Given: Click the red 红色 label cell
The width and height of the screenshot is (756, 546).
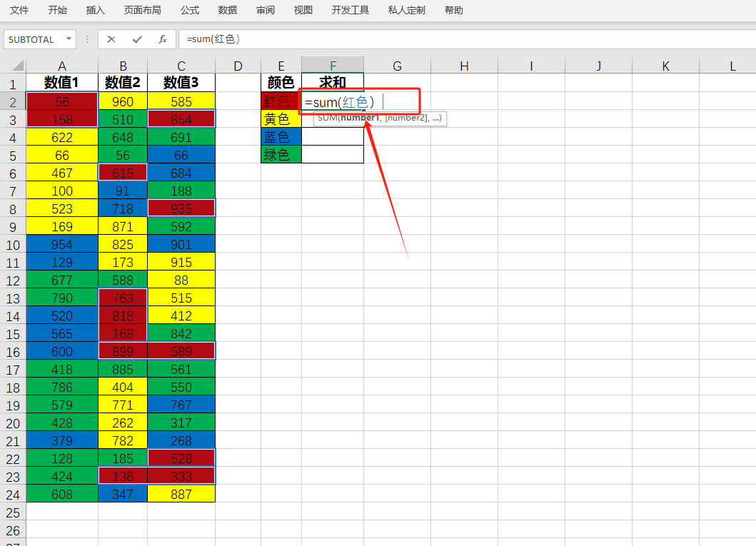Looking at the screenshot, I should pos(281,101).
